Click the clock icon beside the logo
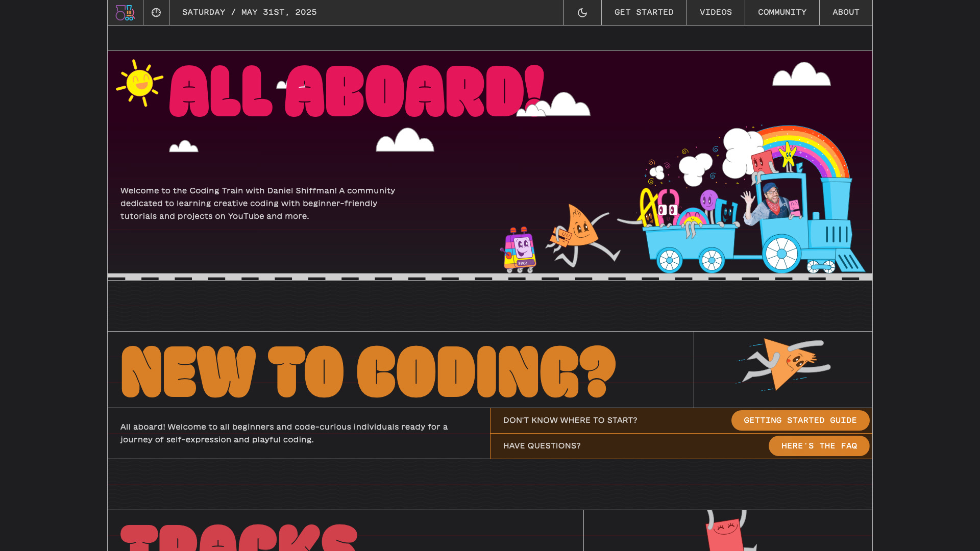The image size is (980, 551). pyautogui.click(x=156, y=12)
